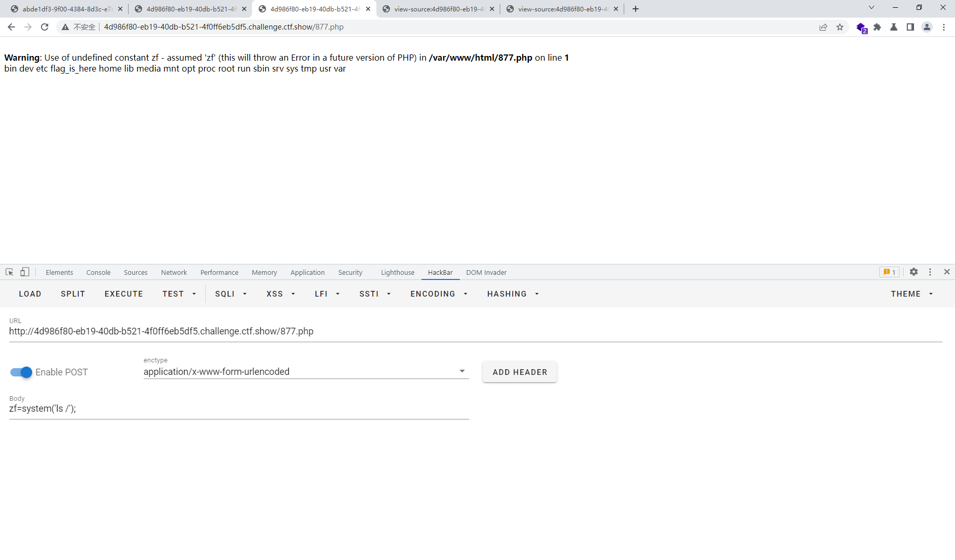Open DevTools settings gear
Screen dimensions: 955x560
pos(914,272)
